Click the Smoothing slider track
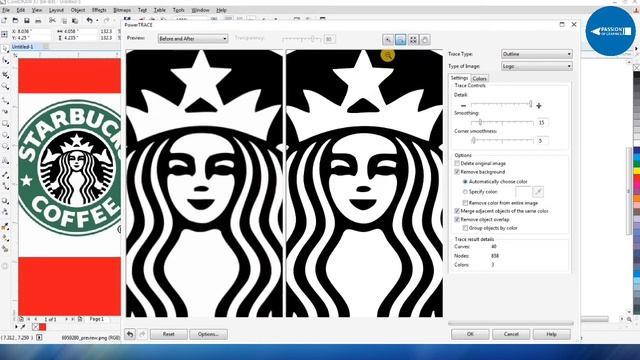Screen dimensions: 640x360 point(502,122)
